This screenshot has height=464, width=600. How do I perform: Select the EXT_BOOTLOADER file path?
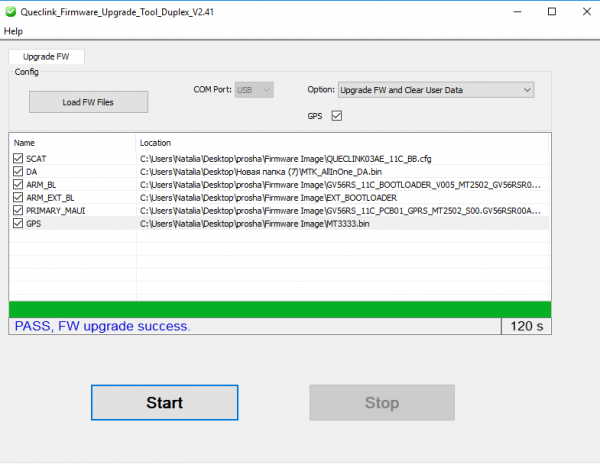268,198
